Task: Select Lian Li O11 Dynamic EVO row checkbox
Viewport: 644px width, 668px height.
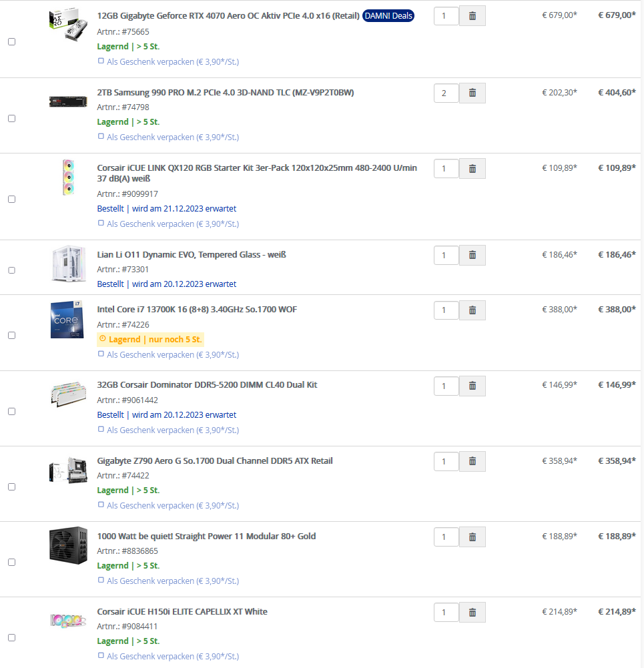Action: click(12, 270)
